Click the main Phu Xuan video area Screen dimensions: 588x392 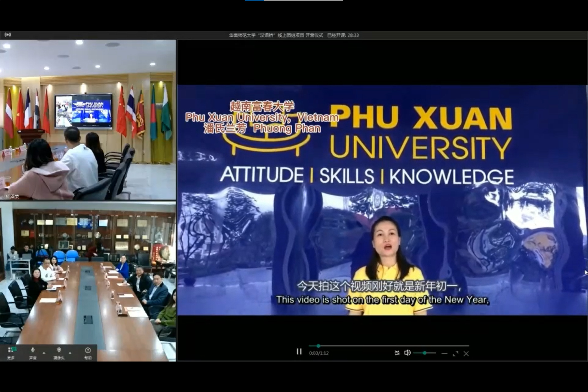tap(382, 200)
